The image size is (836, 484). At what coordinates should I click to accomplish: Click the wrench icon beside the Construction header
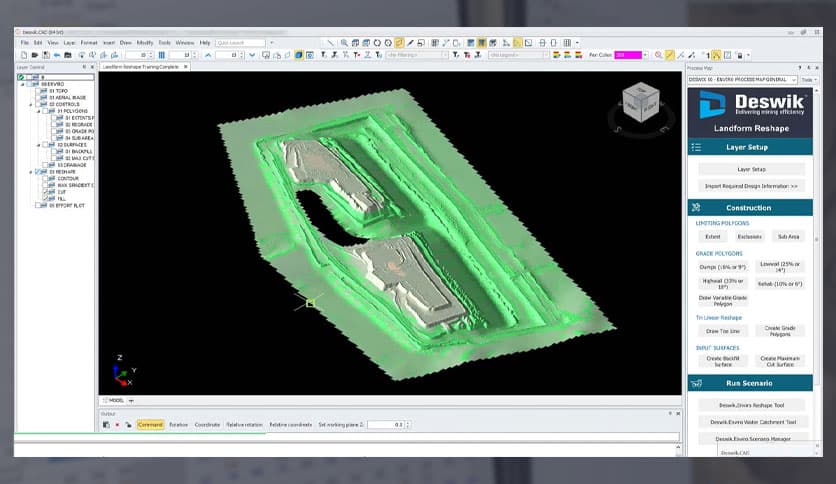click(697, 207)
